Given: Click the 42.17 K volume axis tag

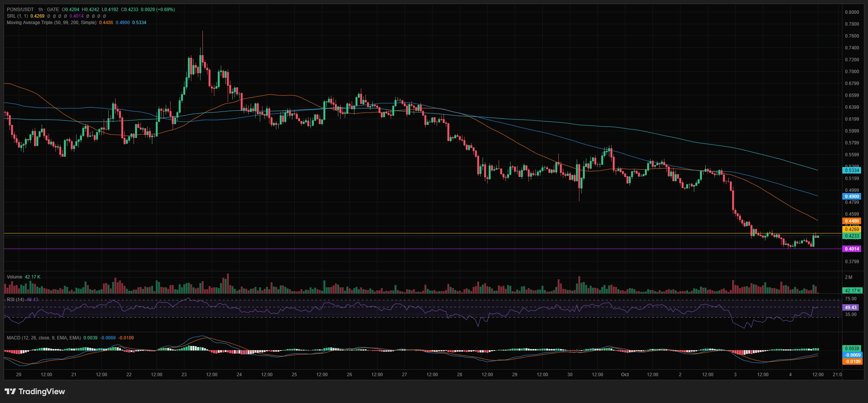Looking at the screenshot, I should pos(853,291).
